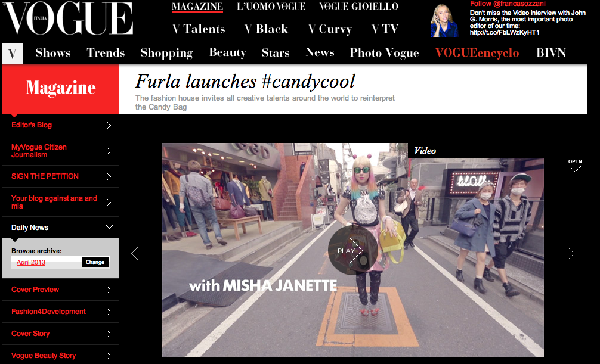Image resolution: width=600 pixels, height=364 pixels.
Task: Open Editor's Blog link
Action: 32,125
